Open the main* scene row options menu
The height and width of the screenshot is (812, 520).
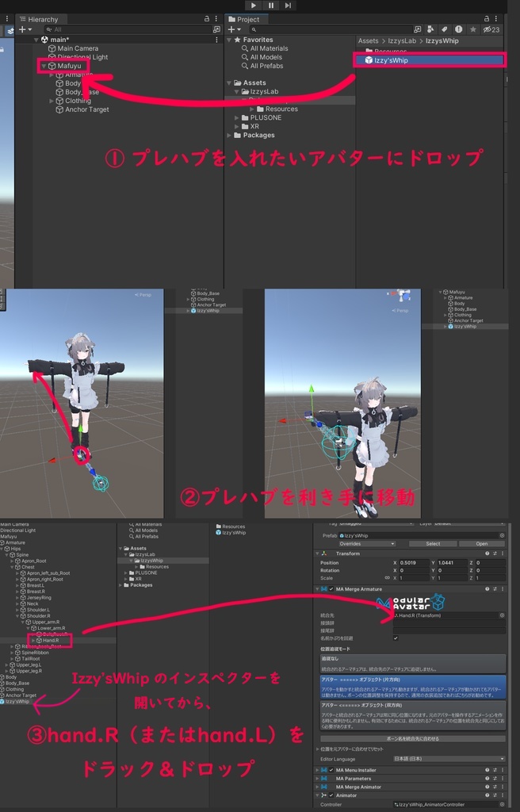[x=216, y=40]
